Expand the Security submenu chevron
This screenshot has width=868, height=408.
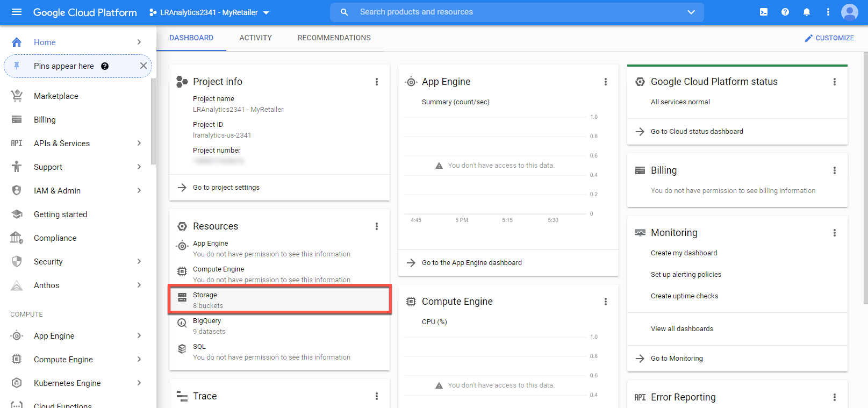[x=139, y=261]
